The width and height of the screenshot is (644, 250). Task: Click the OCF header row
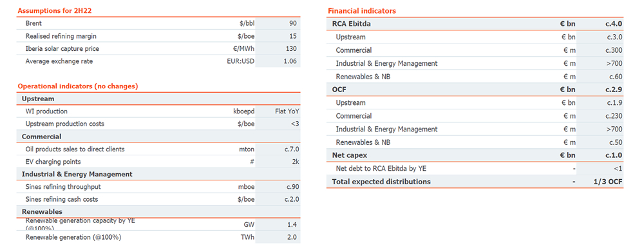(x=475, y=89)
